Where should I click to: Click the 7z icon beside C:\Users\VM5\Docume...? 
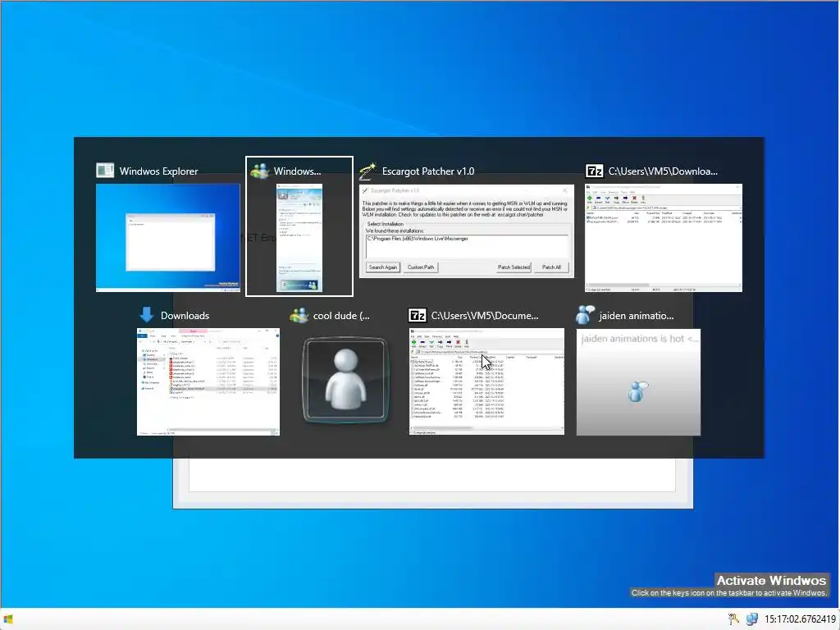coord(418,315)
